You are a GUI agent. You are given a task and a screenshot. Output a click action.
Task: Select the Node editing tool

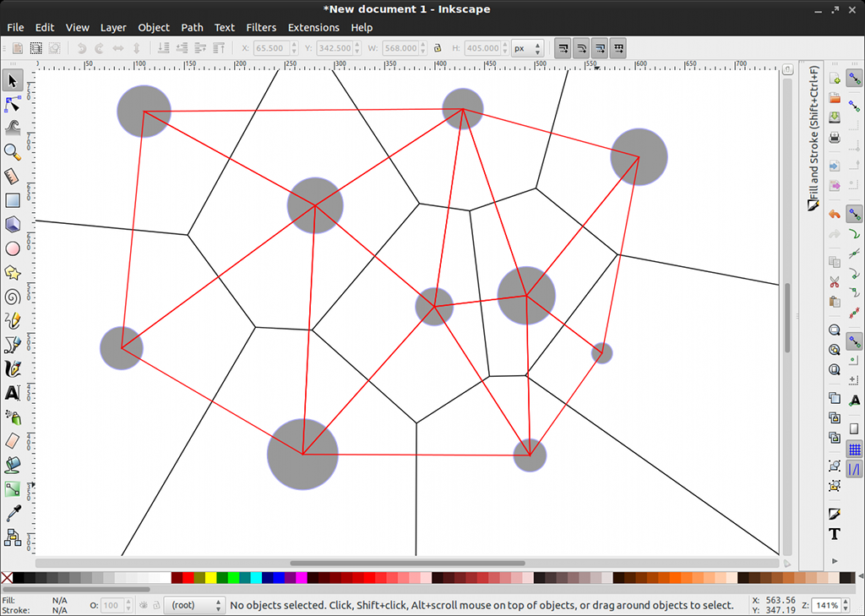click(13, 105)
